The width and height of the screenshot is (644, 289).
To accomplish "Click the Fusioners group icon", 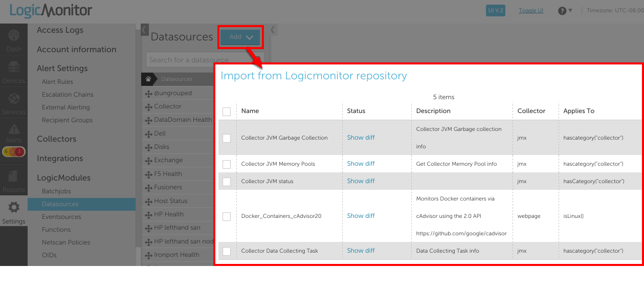I will (149, 188).
